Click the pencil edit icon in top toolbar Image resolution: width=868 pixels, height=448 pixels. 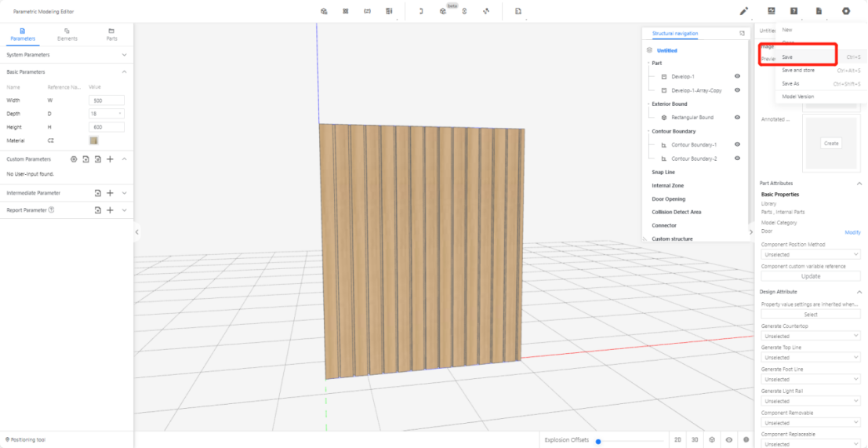pos(744,11)
